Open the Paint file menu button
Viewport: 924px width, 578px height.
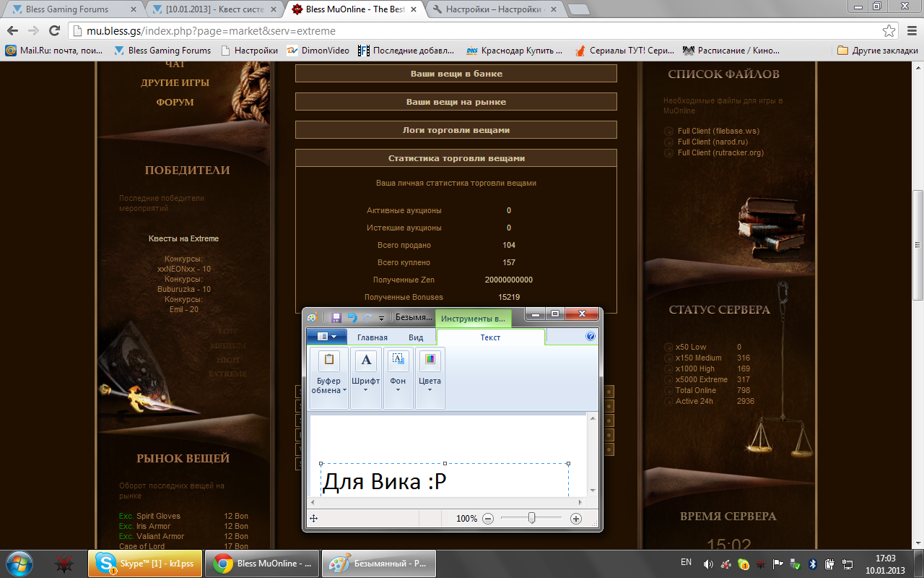pos(326,337)
